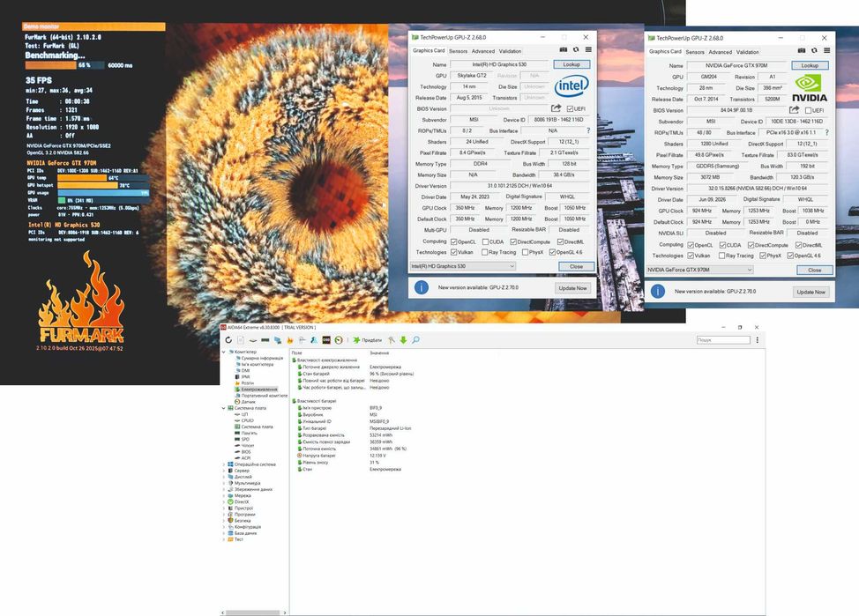Click the AIDA64 tree horizontal scrollbar
859x616 pixels.
253,612
